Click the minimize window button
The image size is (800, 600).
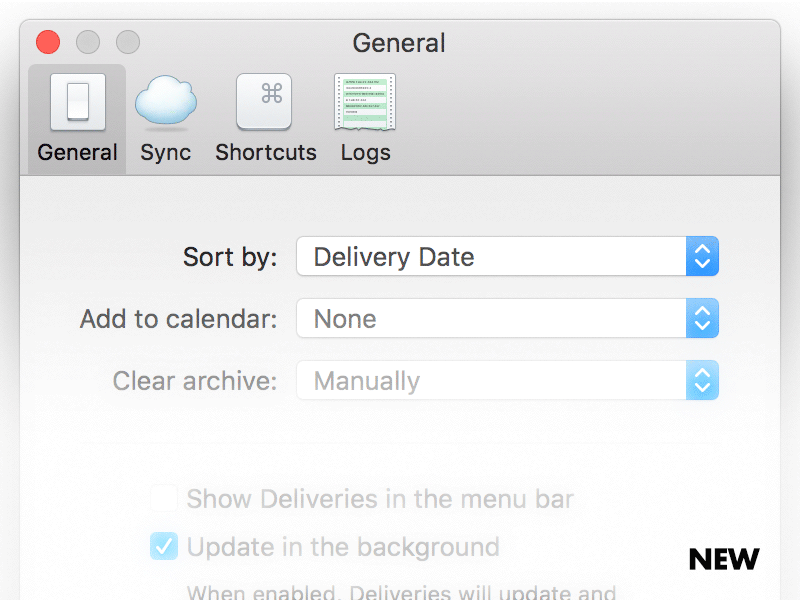pyautogui.click(x=87, y=43)
